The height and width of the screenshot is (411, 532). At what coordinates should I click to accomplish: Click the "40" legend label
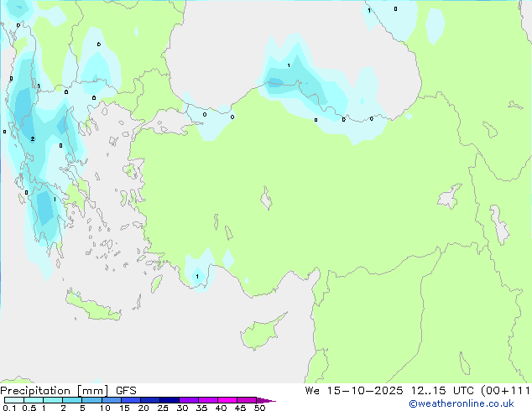coord(221,408)
